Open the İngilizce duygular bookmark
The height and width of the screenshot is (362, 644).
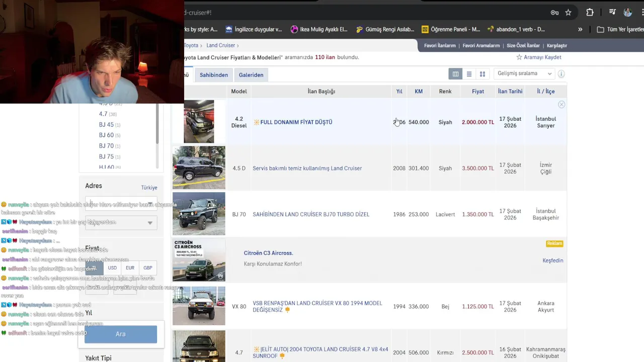click(254, 29)
